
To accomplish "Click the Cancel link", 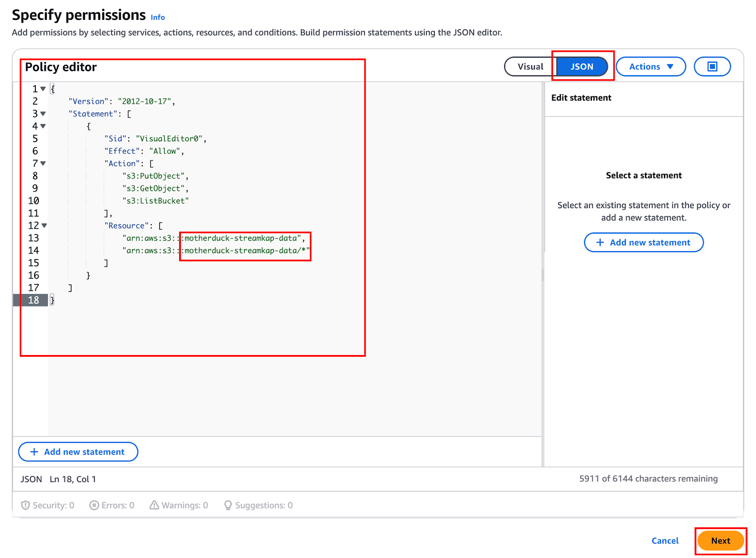I will click(x=665, y=541).
